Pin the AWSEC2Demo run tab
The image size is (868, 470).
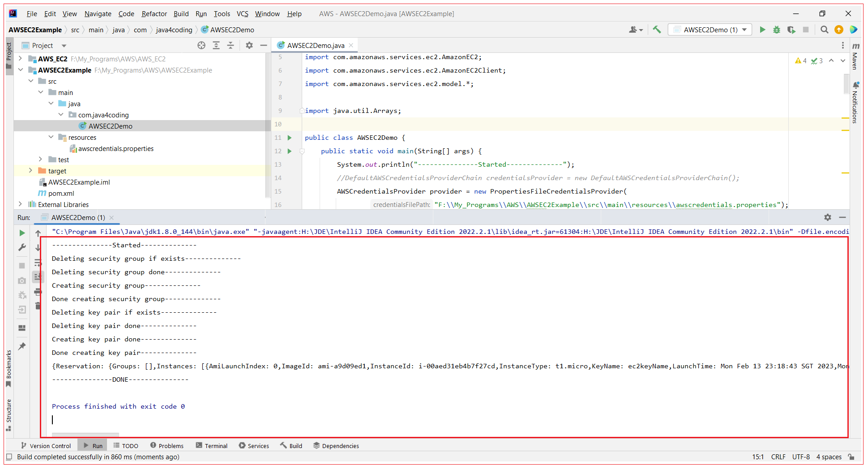click(22, 346)
